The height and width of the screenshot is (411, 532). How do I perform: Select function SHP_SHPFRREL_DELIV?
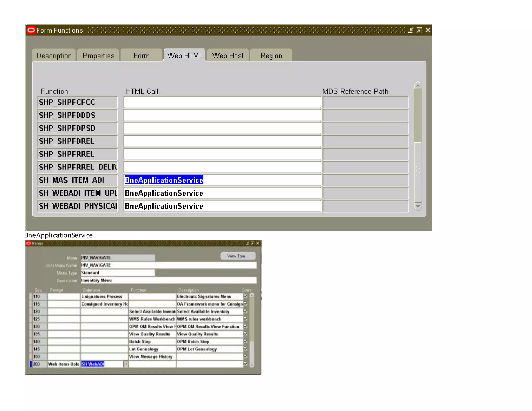click(77, 167)
